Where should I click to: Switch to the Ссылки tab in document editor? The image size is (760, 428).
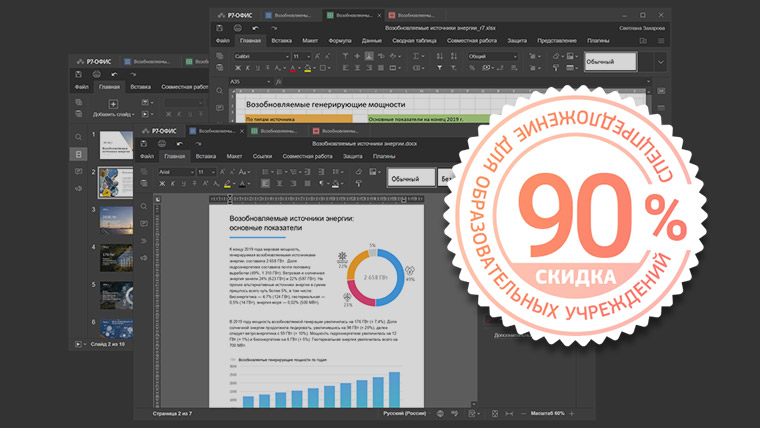(262, 157)
